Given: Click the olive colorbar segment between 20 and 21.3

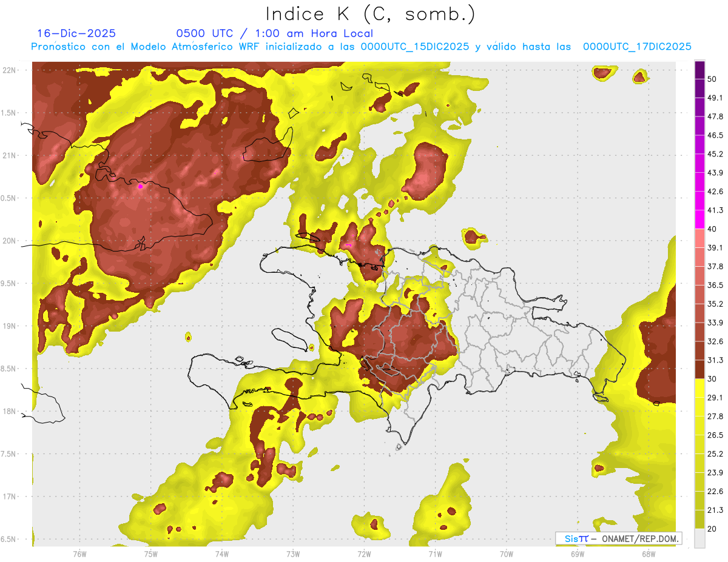Looking at the screenshot, I should point(699,519).
